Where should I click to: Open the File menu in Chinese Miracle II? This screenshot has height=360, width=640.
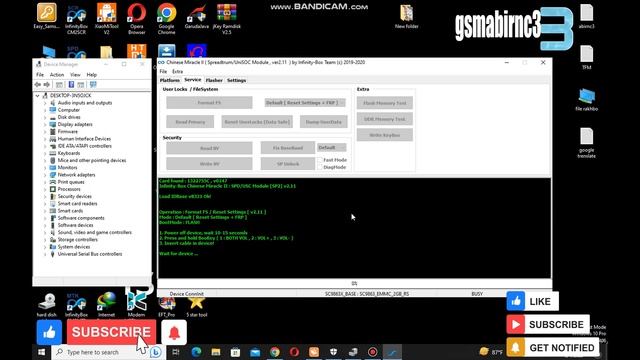163,71
